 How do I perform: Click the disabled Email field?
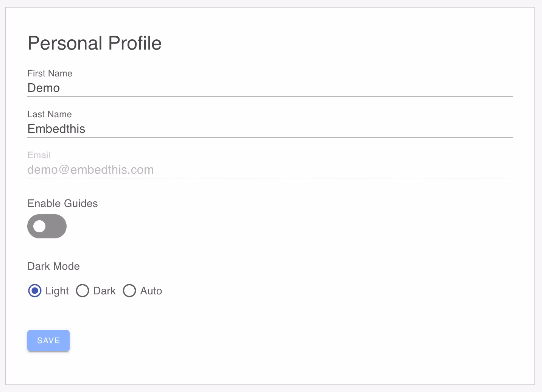(269, 170)
